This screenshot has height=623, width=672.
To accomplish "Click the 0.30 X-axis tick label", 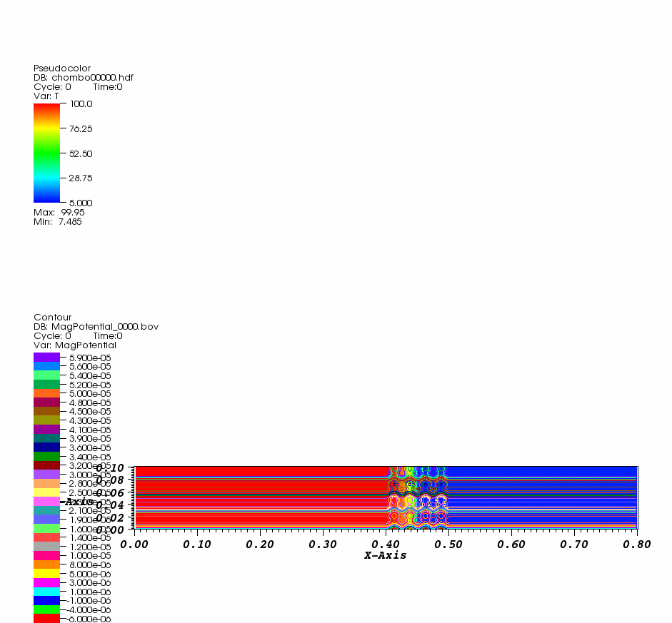I will [323, 545].
